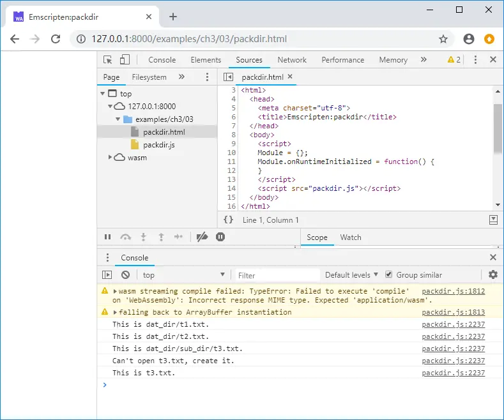
Task: Select the Page navigator tab
Action: click(x=111, y=77)
